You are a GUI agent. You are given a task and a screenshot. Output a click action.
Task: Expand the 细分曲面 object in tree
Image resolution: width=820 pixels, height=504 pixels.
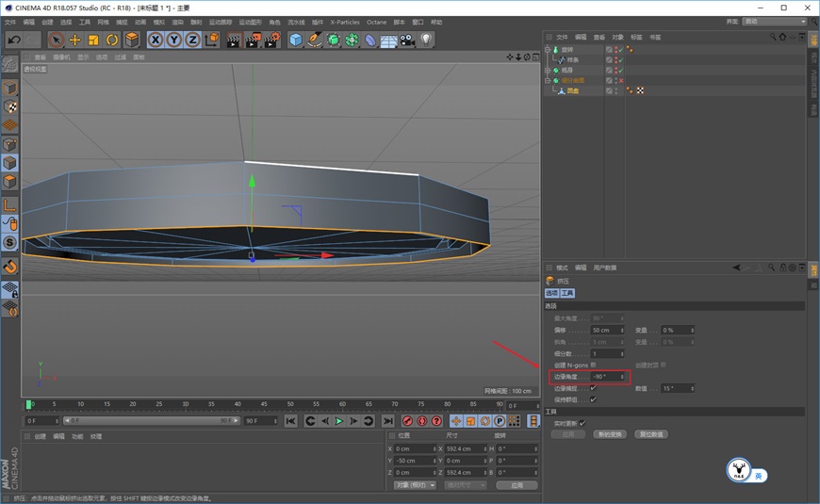(548, 80)
